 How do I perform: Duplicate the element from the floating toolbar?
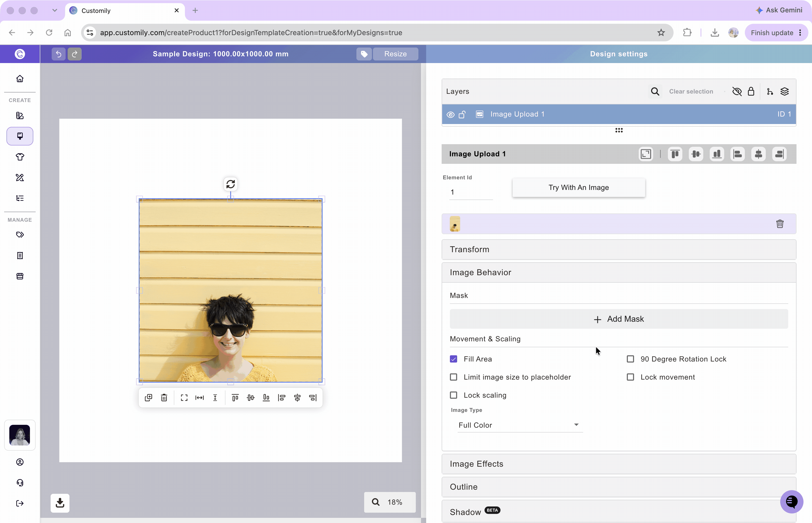coord(148,398)
